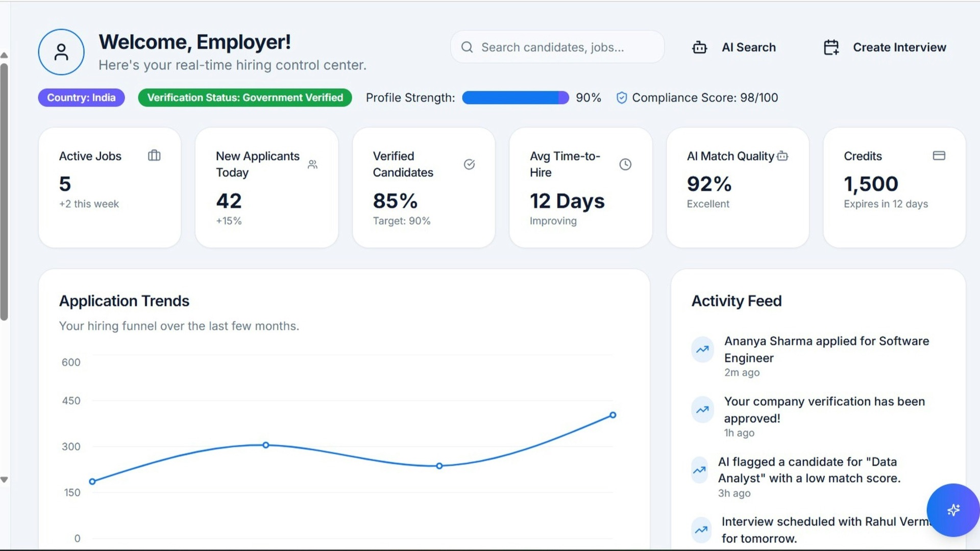Screen dimensions: 980x551
Task: Click the people icon on New Applicants
Action: tap(312, 164)
